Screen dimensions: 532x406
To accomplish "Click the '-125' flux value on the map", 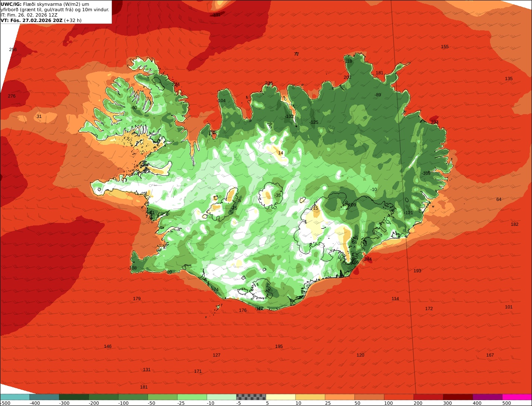I will coord(314,122).
